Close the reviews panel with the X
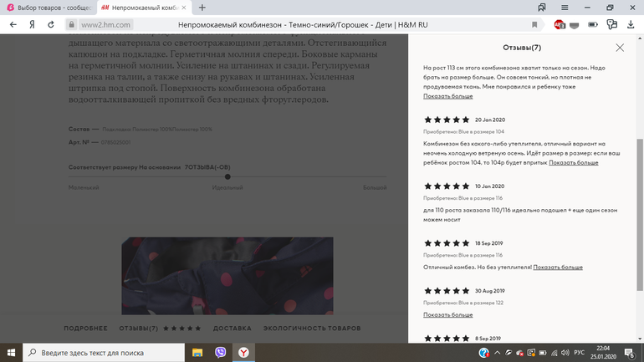This screenshot has width=644, height=362. 619,48
